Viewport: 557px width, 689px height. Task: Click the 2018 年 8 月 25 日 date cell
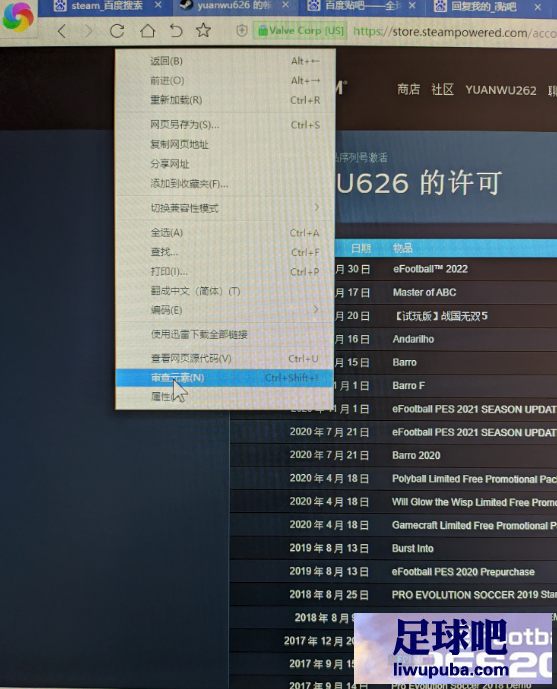coord(329,595)
